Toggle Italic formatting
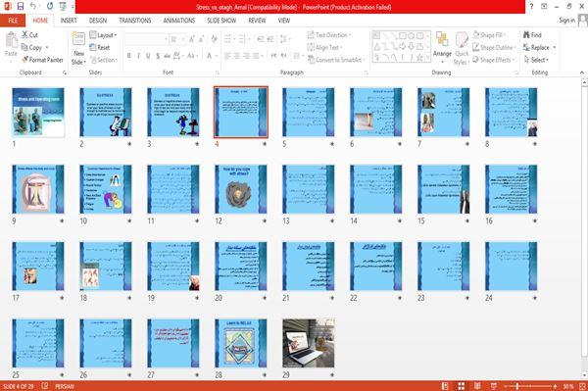Image resolution: width=588 pixels, height=391 pixels. coord(138,56)
